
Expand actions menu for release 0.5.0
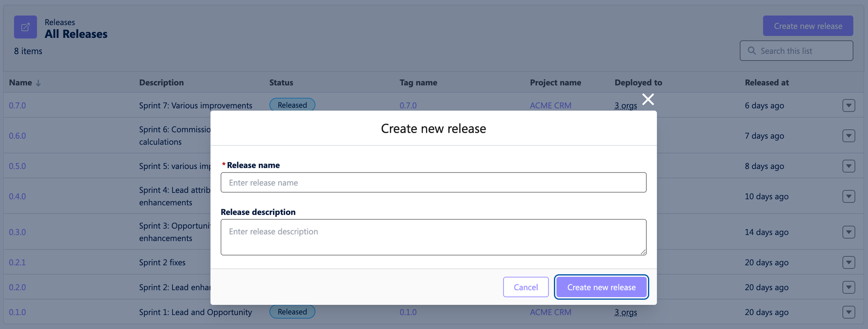point(849,166)
